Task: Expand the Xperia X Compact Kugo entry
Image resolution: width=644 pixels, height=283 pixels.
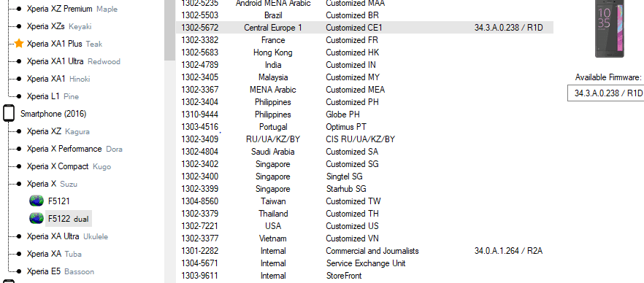Action: click(69, 166)
